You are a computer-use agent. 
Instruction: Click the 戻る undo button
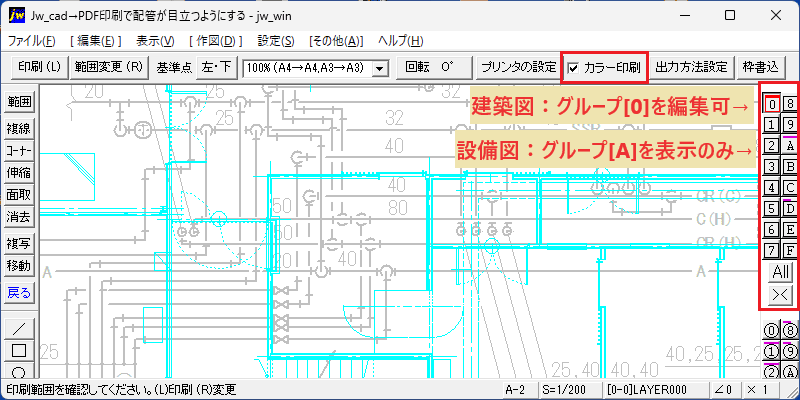(19, 293)
